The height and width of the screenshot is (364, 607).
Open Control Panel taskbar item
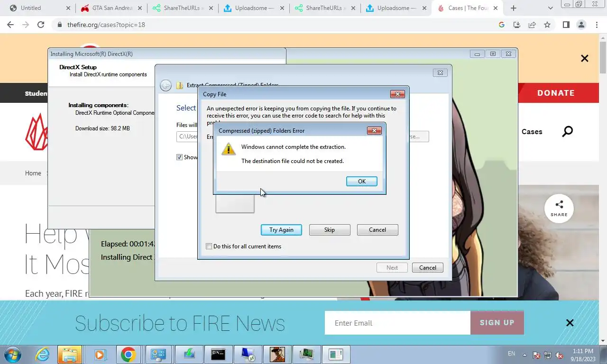coord(158,355)
